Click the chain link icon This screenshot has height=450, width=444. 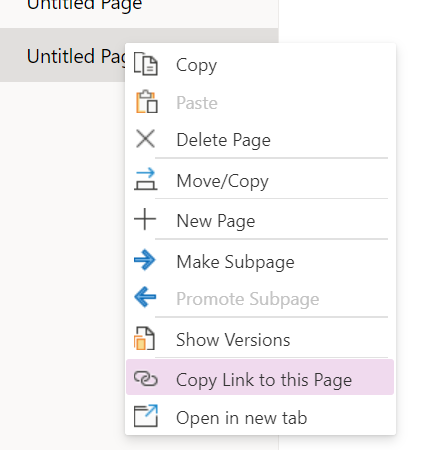[145, 379]
